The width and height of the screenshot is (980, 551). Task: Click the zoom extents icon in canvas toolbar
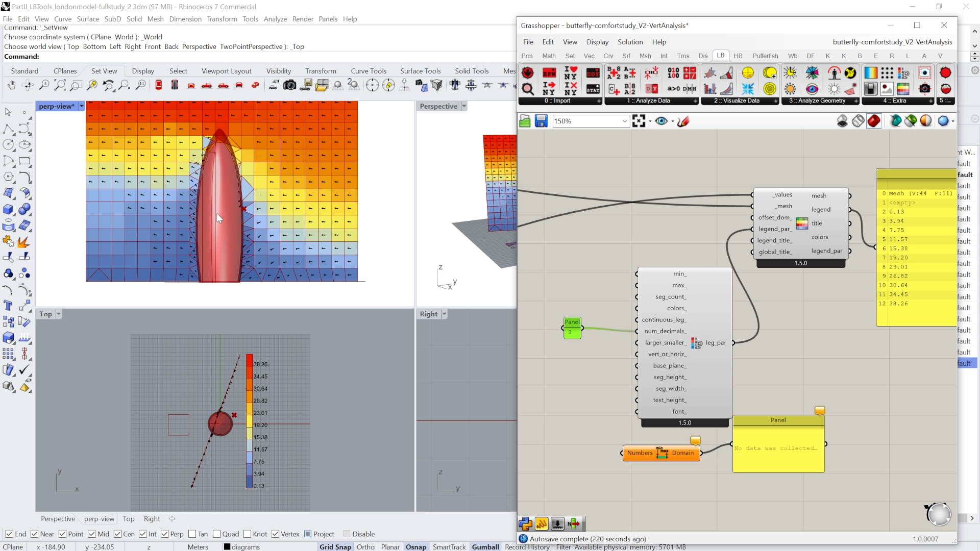[x=639, y=121]
